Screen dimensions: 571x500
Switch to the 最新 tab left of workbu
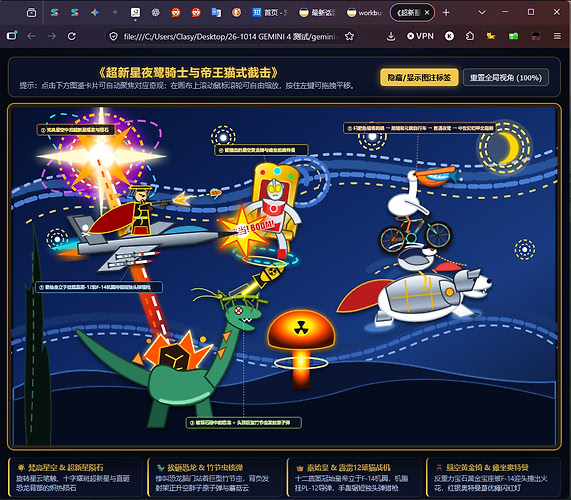pos(317,13)
